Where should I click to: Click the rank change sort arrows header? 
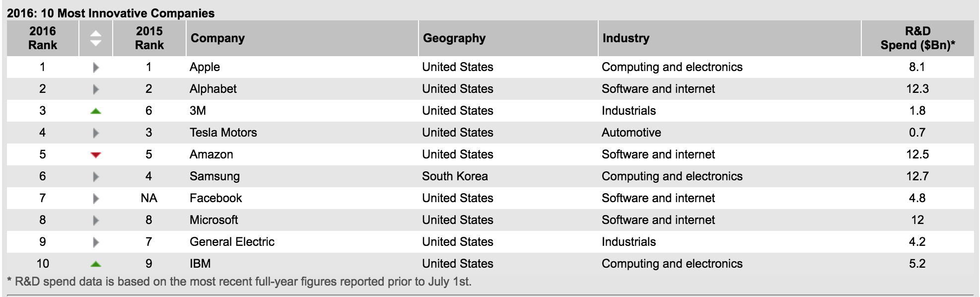pyautogui.click(x=96, y=38)
